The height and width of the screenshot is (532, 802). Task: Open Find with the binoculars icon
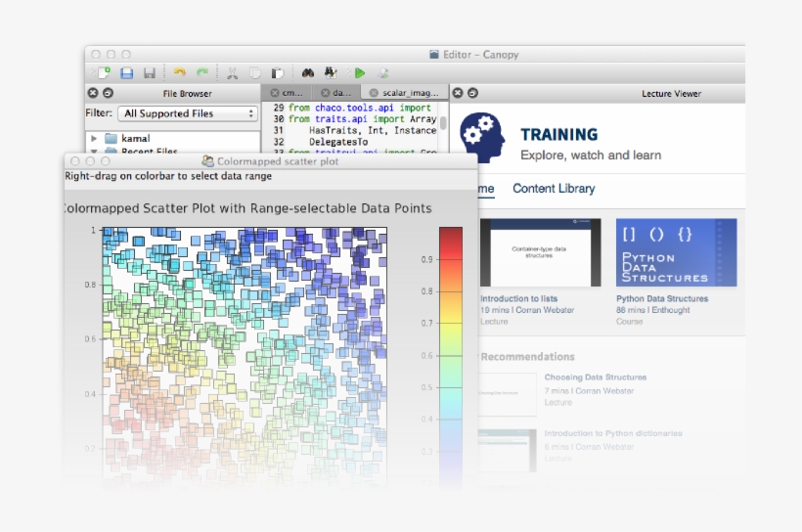(307, 73)
